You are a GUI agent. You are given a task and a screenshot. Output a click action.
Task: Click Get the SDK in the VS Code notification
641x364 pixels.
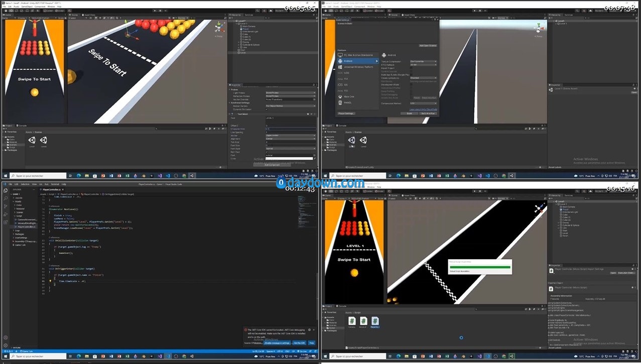pos(300,343)
